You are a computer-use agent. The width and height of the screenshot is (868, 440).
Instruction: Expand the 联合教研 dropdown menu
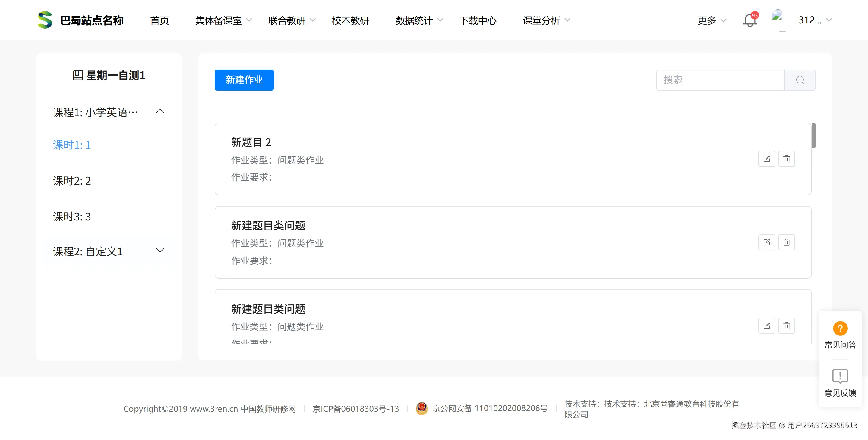pos(292,20)
